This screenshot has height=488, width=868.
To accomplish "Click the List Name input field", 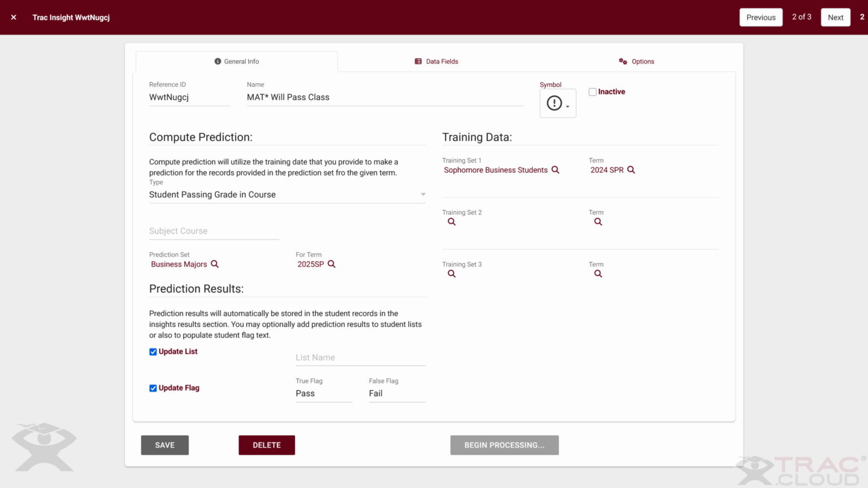I will [x=360, y=358].
